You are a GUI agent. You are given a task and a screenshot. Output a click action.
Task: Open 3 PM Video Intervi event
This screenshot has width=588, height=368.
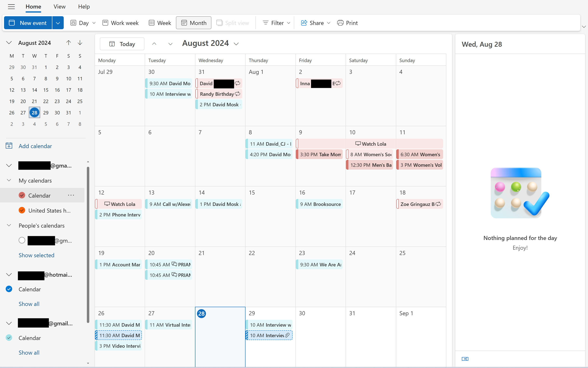tap(118, 346)
